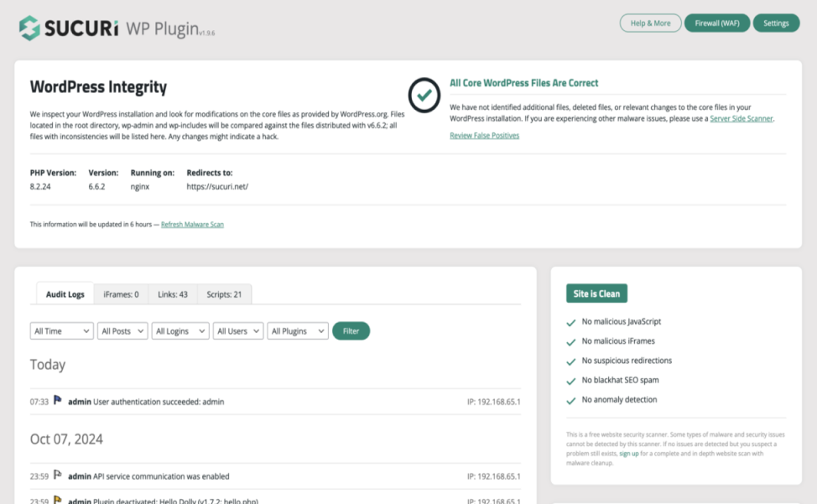Click the integrity check circle icon
This screenshot has height=504, width=817.
click(x=424, y=96)
